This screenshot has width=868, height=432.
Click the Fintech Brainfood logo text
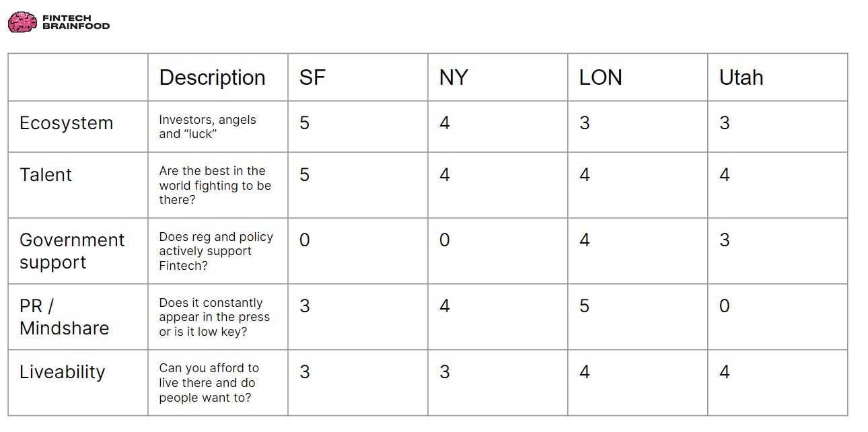[75, 22]
